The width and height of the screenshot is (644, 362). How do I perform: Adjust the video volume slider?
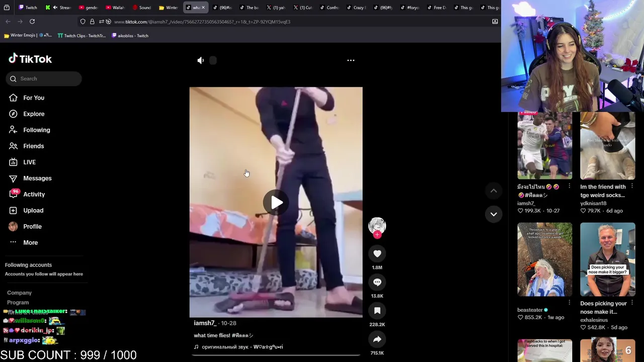pyautogui.click(x=213, y=60)
